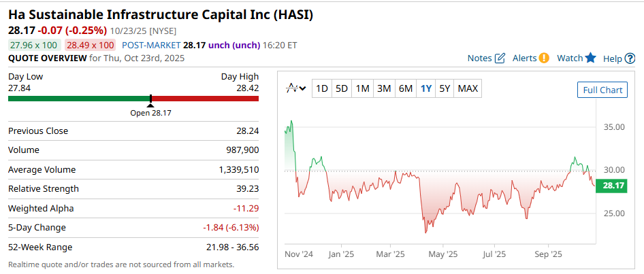The image size is (644, 274).
Task: Click the blue Watch star icon
Action: [x=590, y=58]
